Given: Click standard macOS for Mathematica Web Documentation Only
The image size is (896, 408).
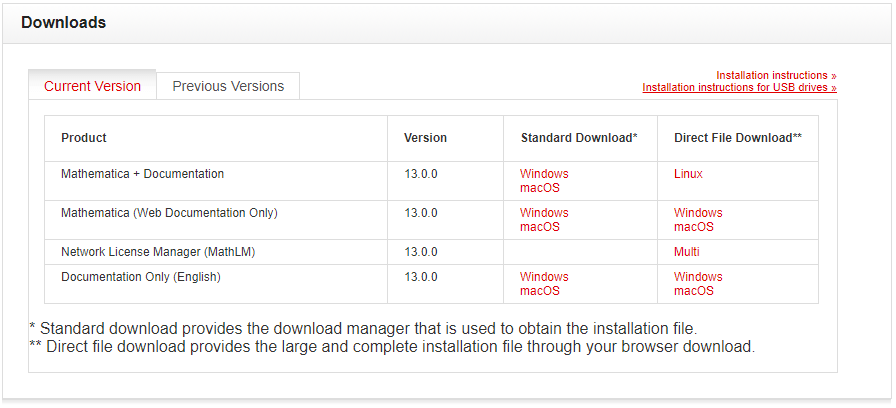Looking at the screenshot, I should coord(540,227).
